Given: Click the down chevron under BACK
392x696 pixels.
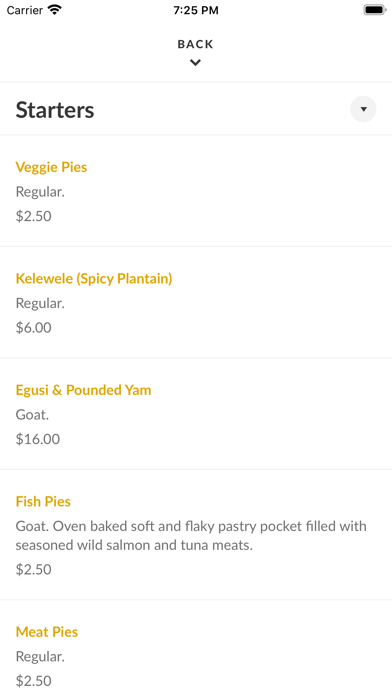Looking at the screenshot, I should click(x=195, y=63).
